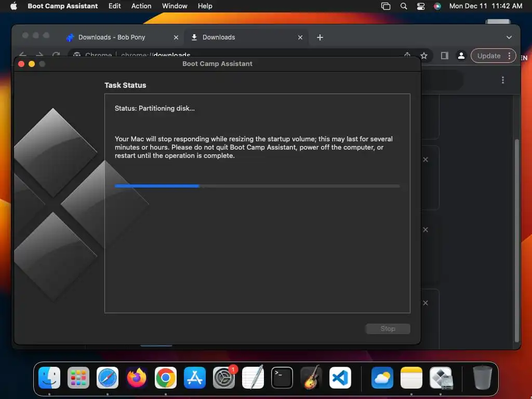Click the date and time in menu bar
The image size is (532, 399).
(486, 6)
